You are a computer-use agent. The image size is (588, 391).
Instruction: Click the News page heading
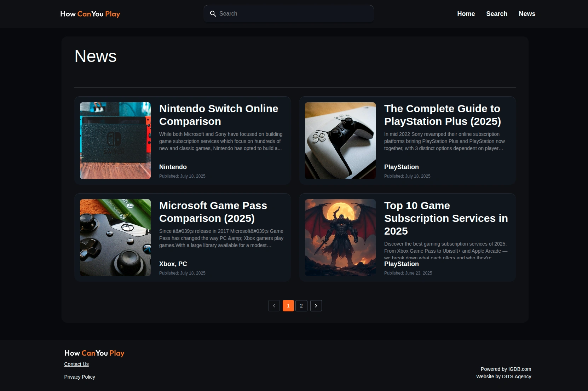[96, 56]
